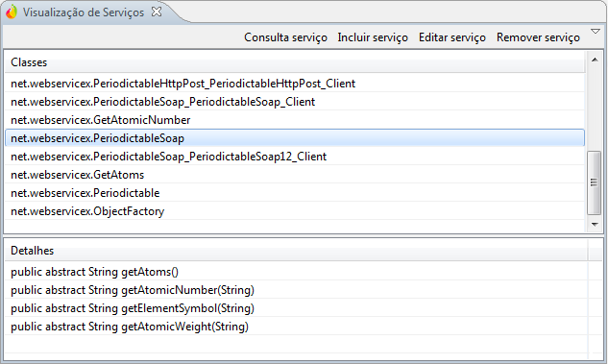Click the scroll up arrow in Classes list
608x364 pixels.
(595, 60)
